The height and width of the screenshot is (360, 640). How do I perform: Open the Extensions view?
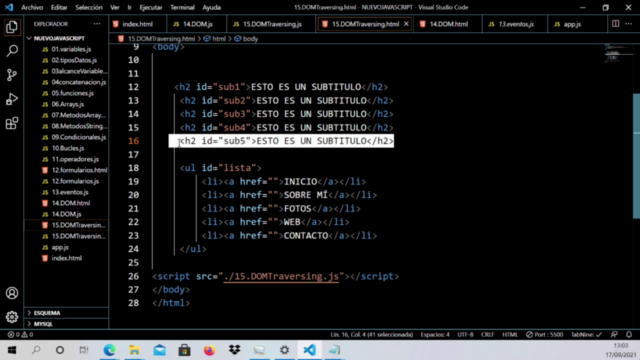tap(12, 123)
